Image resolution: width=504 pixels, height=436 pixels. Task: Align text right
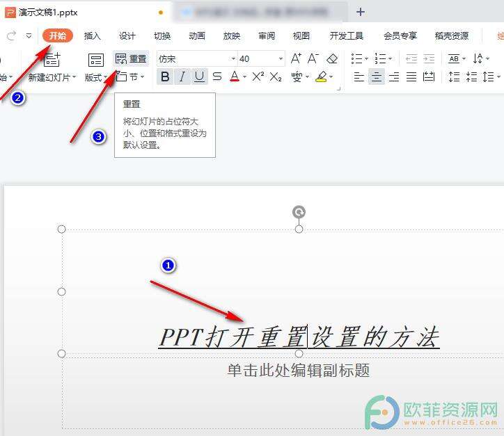[x=394, y=76]
